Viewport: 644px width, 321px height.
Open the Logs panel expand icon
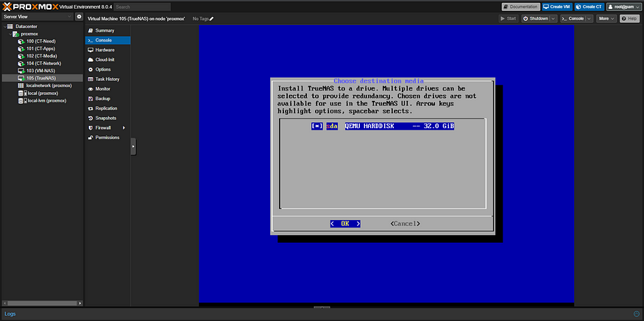click(637, 314)
